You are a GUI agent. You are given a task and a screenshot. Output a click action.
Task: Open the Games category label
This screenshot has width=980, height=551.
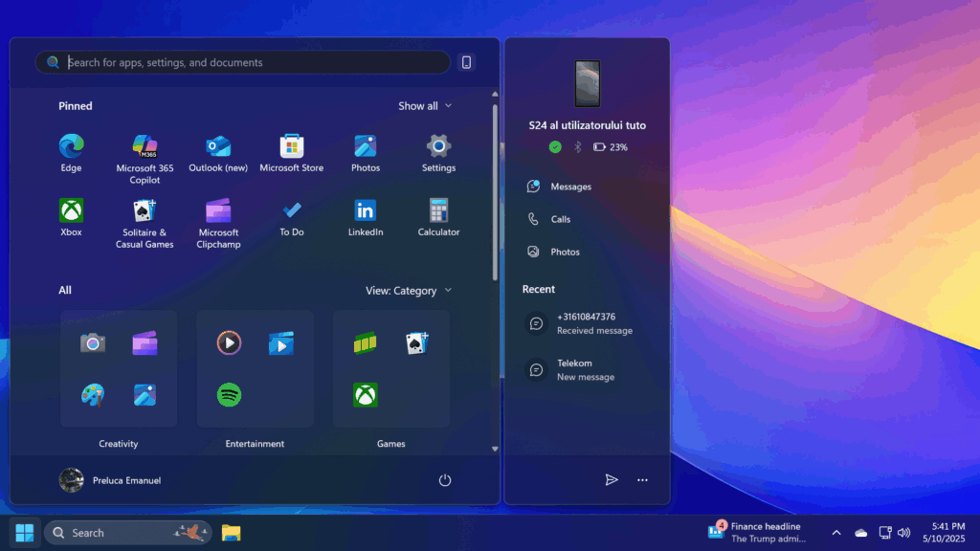(390, 444)
